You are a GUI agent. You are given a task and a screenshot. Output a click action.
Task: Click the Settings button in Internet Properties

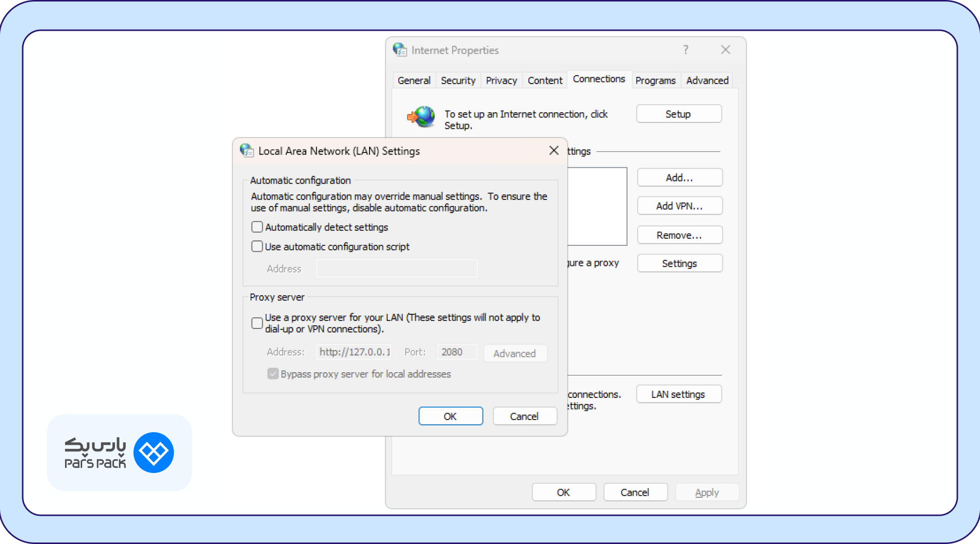pos(680,263)
